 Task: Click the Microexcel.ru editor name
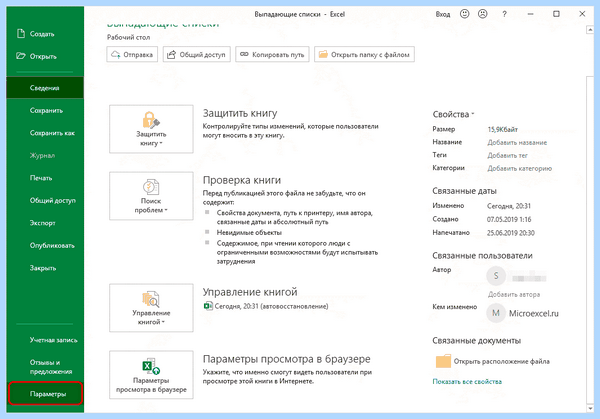click(x=533, y=313)
